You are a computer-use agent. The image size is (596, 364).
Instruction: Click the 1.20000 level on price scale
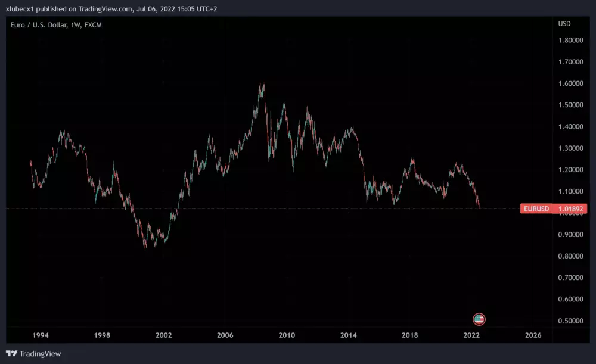(570, 170)
